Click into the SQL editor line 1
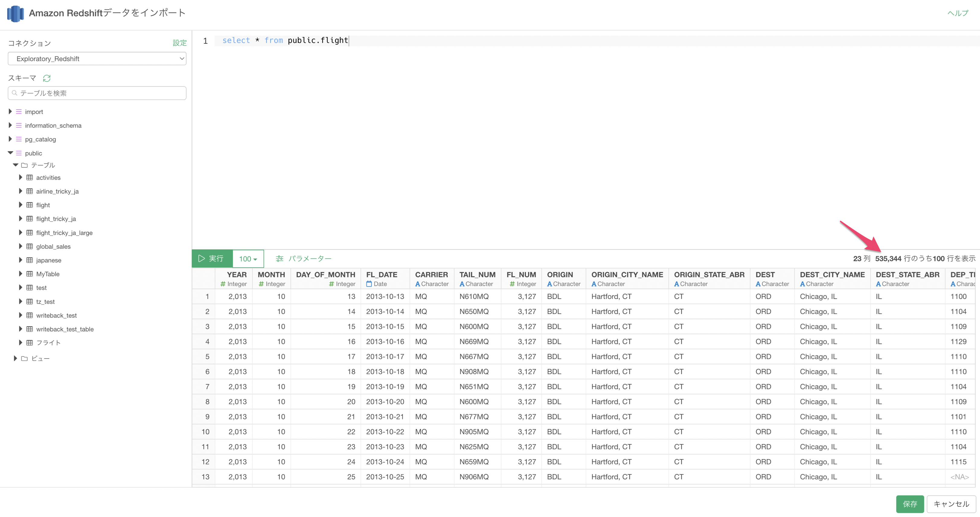Viewport: 980px width, 517px height. coord(597,41)
